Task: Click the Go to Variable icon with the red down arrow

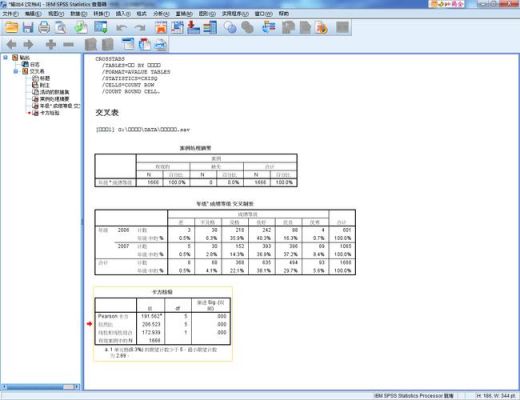Action: 193,27
